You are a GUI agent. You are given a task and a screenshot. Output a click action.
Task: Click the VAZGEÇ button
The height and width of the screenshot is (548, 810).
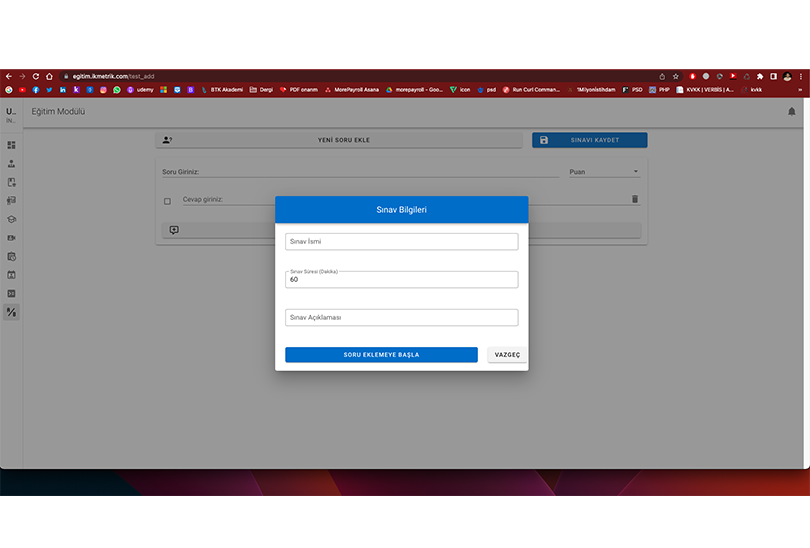click(x=507, y=355)
